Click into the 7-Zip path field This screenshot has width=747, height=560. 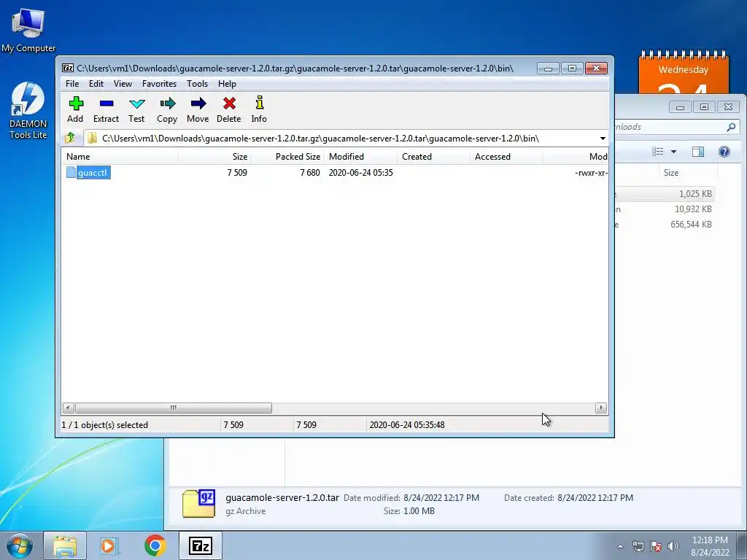341,139
